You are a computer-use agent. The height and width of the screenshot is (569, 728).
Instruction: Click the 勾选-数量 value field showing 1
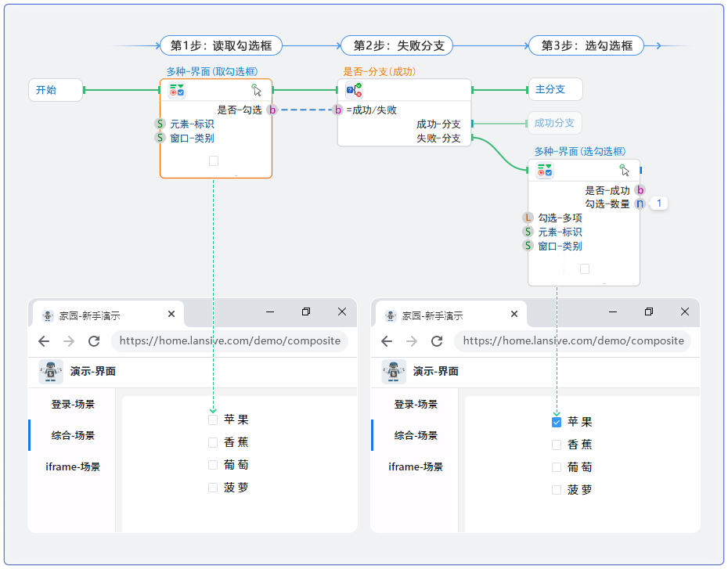(659, 204)
